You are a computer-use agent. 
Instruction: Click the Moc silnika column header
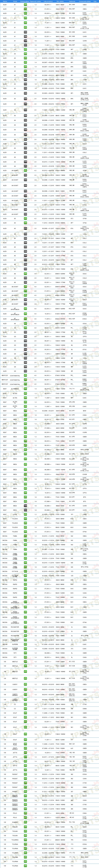[x=60, y=1]
